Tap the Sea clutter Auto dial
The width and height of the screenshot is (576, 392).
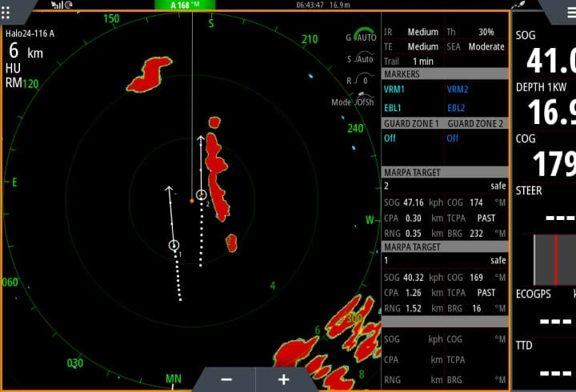[x=362, y=58]
